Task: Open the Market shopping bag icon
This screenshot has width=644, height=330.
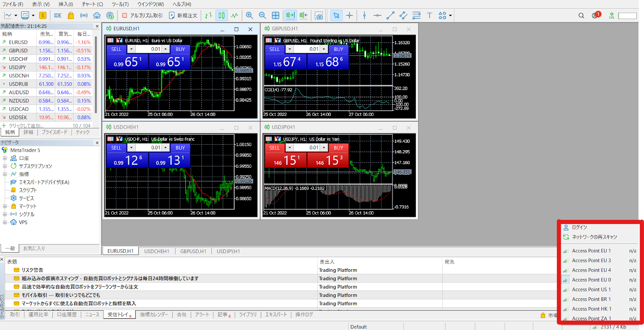Action: click(71, 15)
